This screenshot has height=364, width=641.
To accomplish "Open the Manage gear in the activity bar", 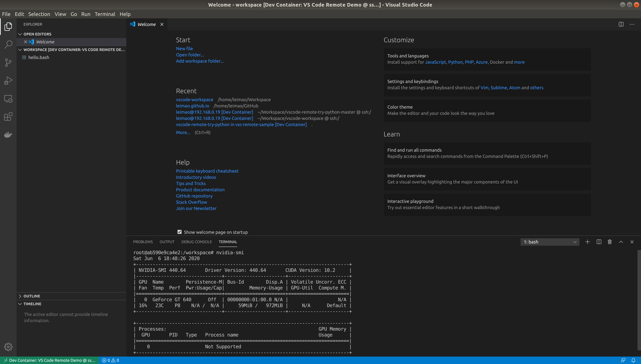I will pos(8,347).
